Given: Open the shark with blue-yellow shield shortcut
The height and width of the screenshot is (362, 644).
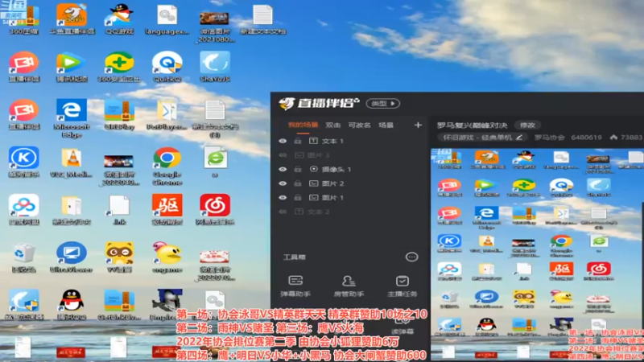Looking at the screenshot, I should (x=24, y=305).
